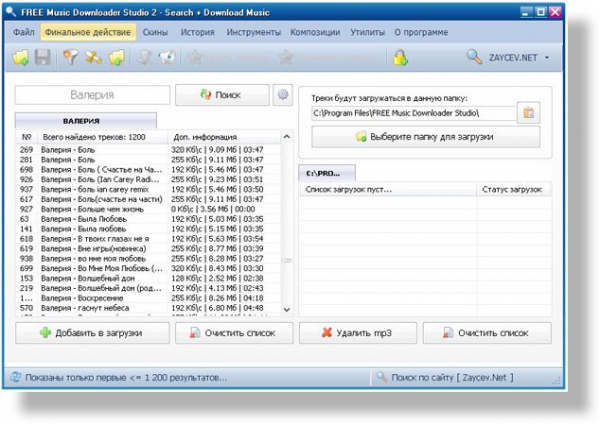Open the ZAYCEV.NET site dropdown arrow
Screen dimensions: 600x424
547,58
